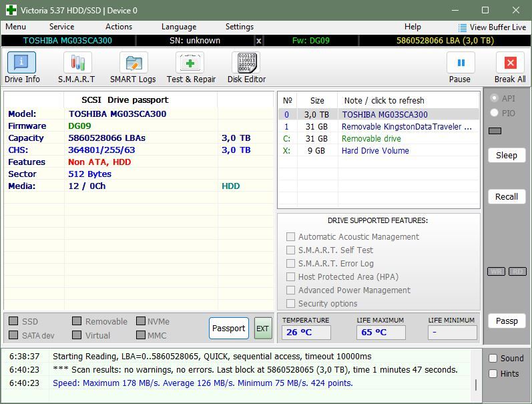
Task: Click View Buffer Live label
Action: [498, 27]
